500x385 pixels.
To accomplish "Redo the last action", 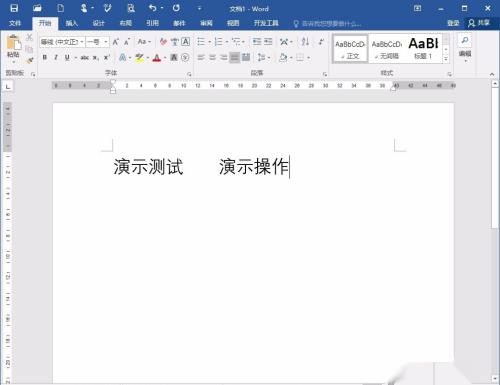I will pyautogui.click(x=176, y=8).
